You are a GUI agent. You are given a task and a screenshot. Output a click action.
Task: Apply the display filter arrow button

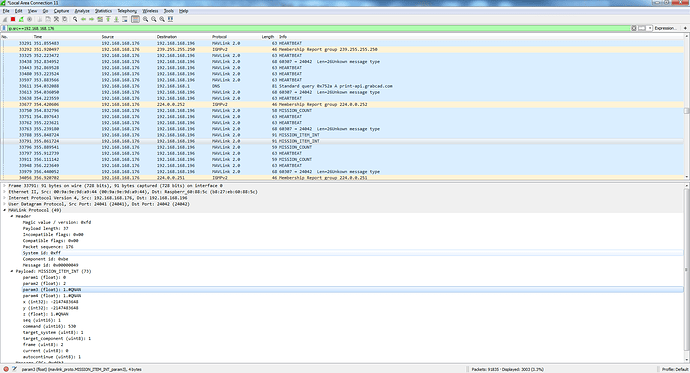pyautogui.click(x=642, y=28)
